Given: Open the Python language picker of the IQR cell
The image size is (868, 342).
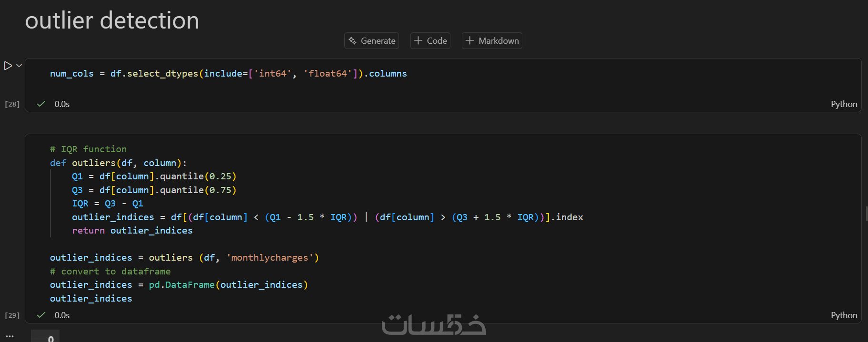Looking at the screenshot, I should (844, 315).
